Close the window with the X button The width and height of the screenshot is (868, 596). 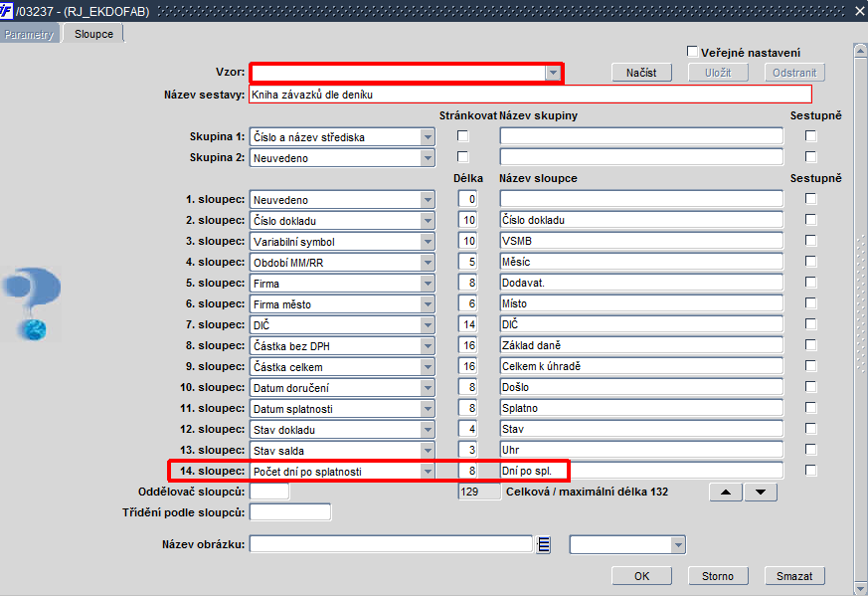pos(860,11)
